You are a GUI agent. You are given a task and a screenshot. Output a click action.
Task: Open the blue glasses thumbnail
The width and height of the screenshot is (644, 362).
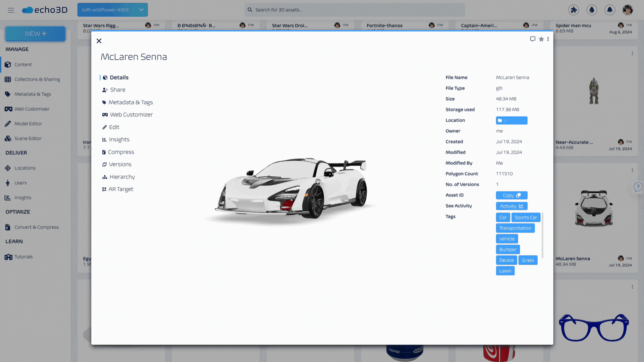594,327
